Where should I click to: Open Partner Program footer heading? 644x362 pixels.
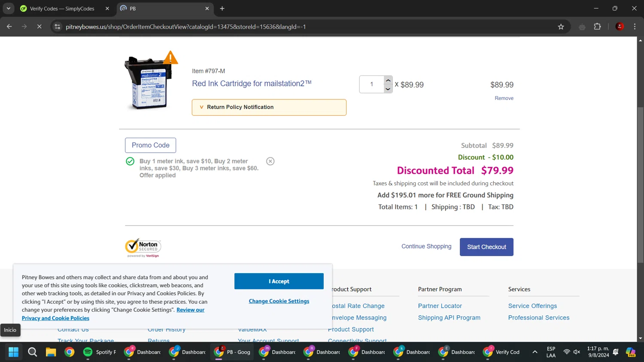(x=440, y=290)
